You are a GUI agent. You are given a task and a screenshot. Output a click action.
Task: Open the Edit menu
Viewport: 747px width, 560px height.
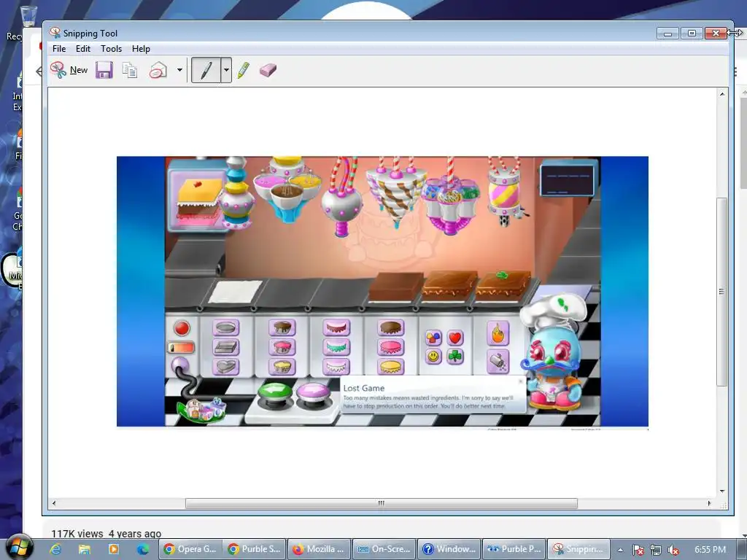(83, 49)
